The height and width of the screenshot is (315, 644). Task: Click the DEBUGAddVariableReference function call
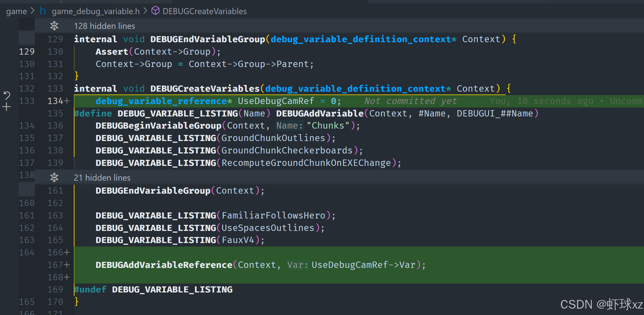164,265
